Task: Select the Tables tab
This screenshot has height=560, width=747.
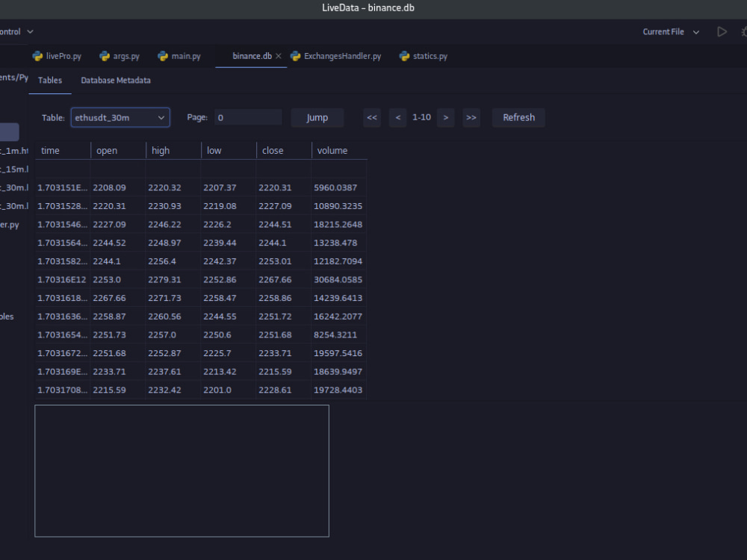Action: [50, 81]
